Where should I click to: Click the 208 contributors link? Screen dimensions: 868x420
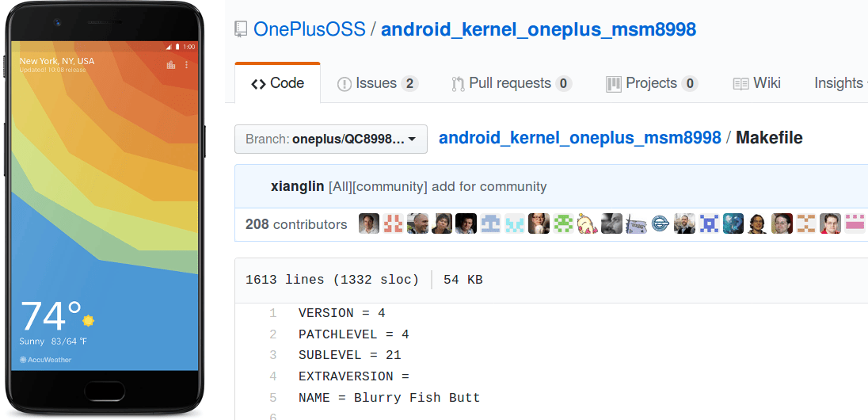point(296,224)
